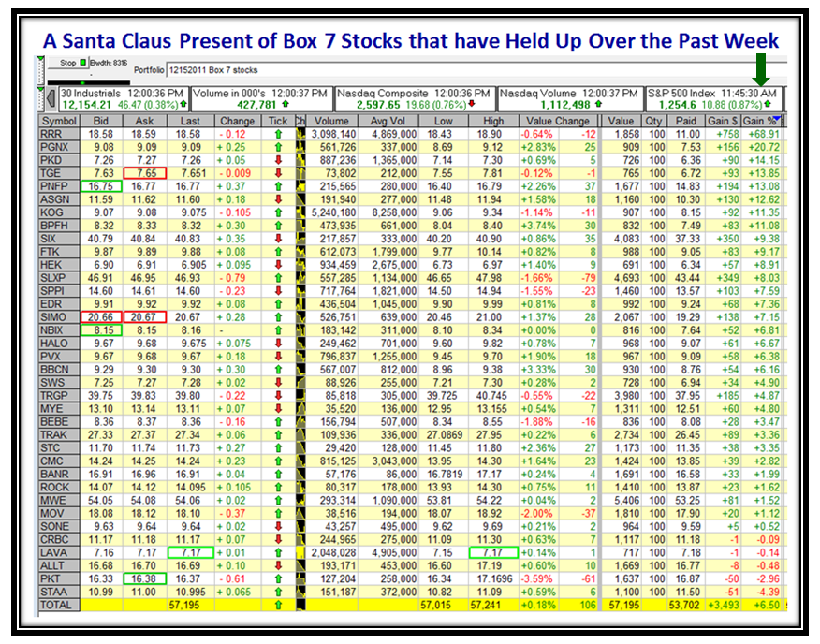Viewport: 820px width, 644px height.
Task: Click the green up tick arrow for RRR
Action: click(x=278, y=135)
